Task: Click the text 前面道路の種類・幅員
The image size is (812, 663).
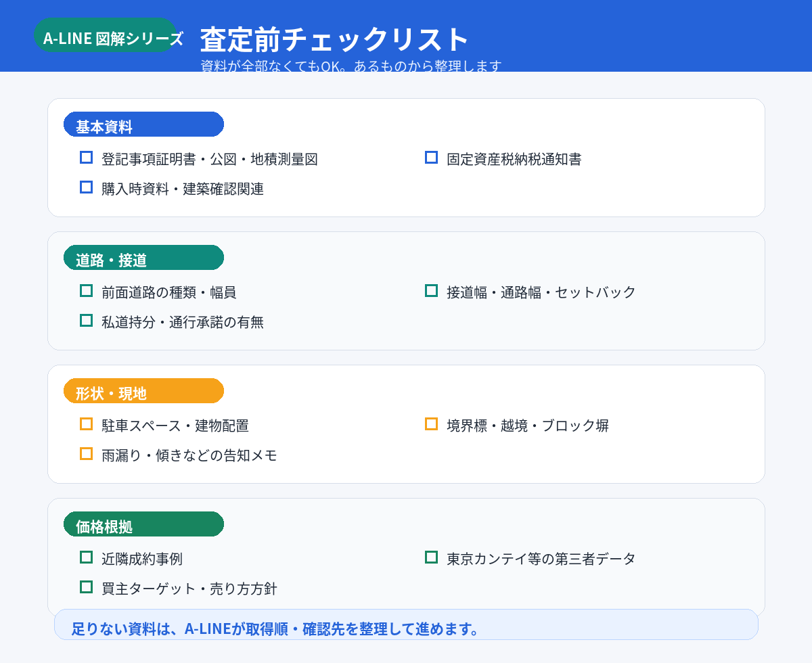Action: point(169,293)
